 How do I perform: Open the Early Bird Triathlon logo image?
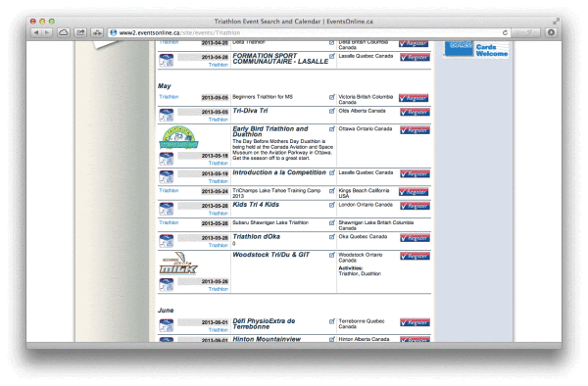tap(179, 137)
